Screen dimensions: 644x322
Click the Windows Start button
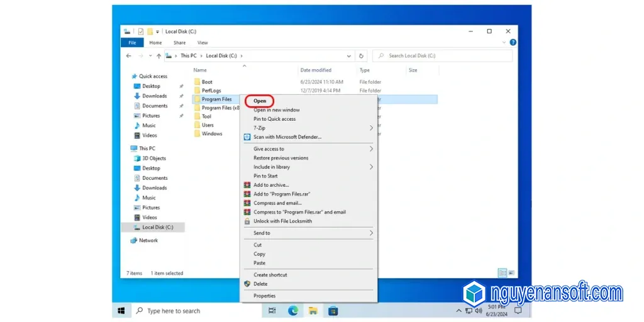click(121, 311)
